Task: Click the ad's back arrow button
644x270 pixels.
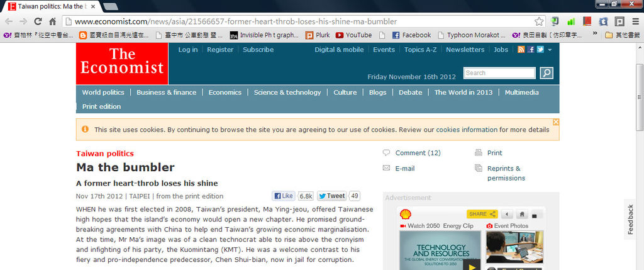Action: pos(508,214)
